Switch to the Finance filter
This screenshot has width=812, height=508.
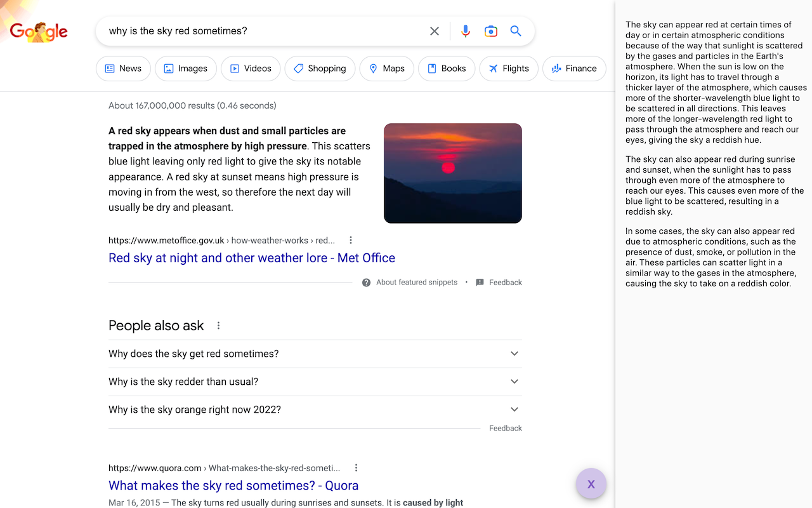click(x=574, y=69)
